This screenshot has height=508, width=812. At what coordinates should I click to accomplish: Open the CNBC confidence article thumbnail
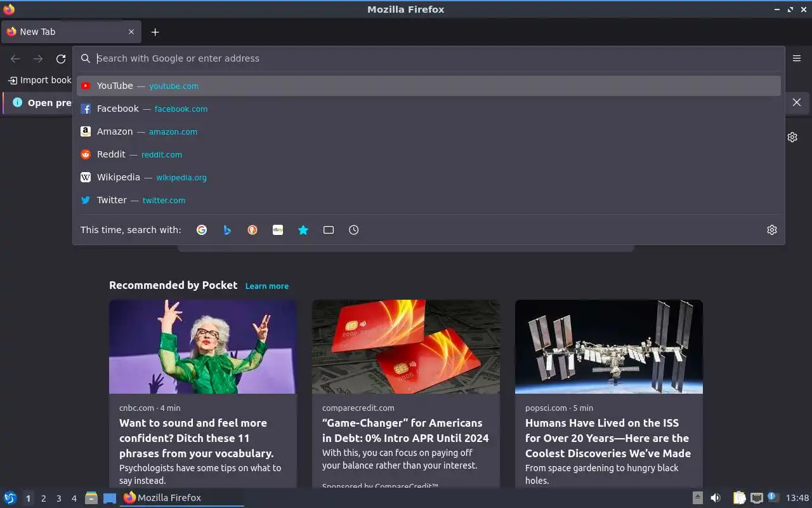point(203,347)
